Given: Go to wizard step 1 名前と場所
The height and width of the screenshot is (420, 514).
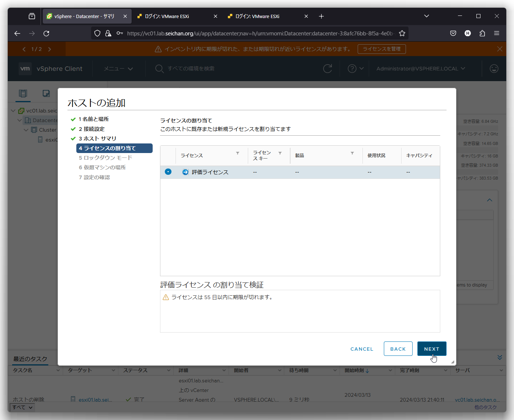Looking at the screenshot, I should pyautogui.click(x=94, y=119).
